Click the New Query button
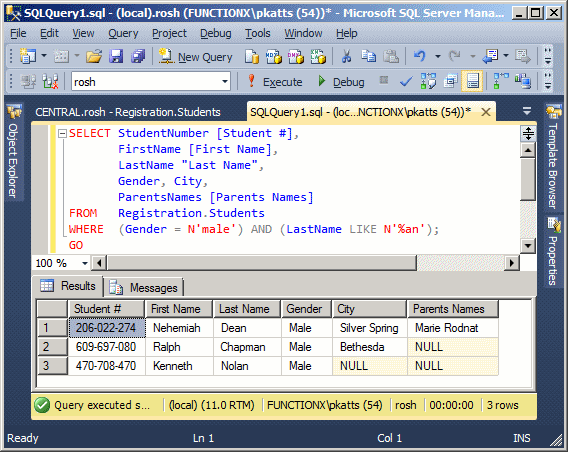 tap(195, 57)
